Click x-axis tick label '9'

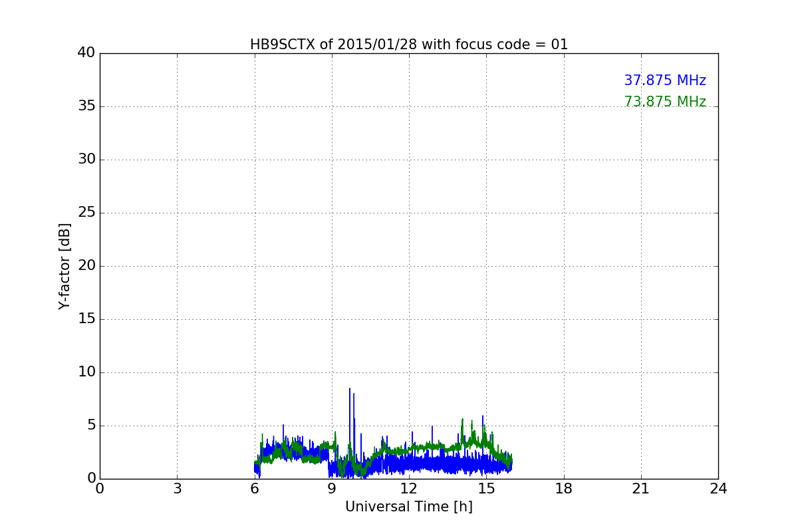coord(332,489)
